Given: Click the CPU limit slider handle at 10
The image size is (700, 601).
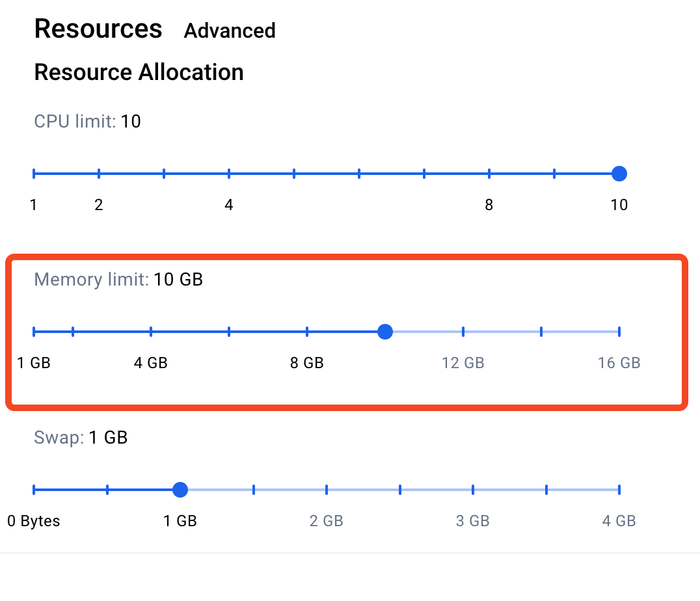Looking at the screenshot, I should [x=619, y=174].
